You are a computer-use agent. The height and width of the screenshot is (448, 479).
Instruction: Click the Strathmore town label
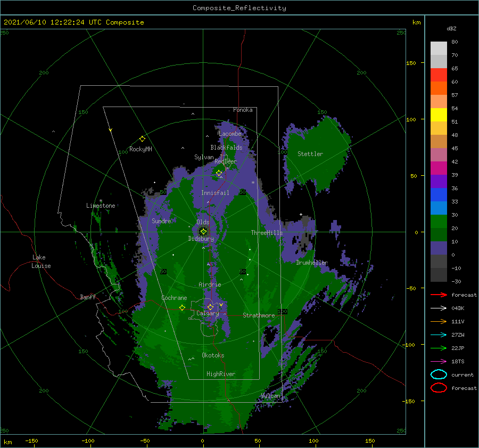(259, 315)
